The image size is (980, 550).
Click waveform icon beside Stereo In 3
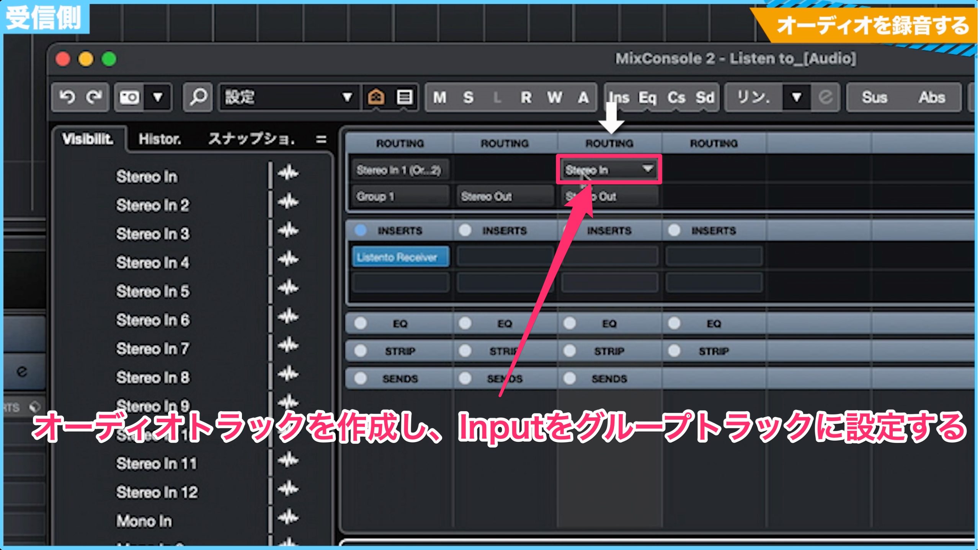[x=288, y=231]
